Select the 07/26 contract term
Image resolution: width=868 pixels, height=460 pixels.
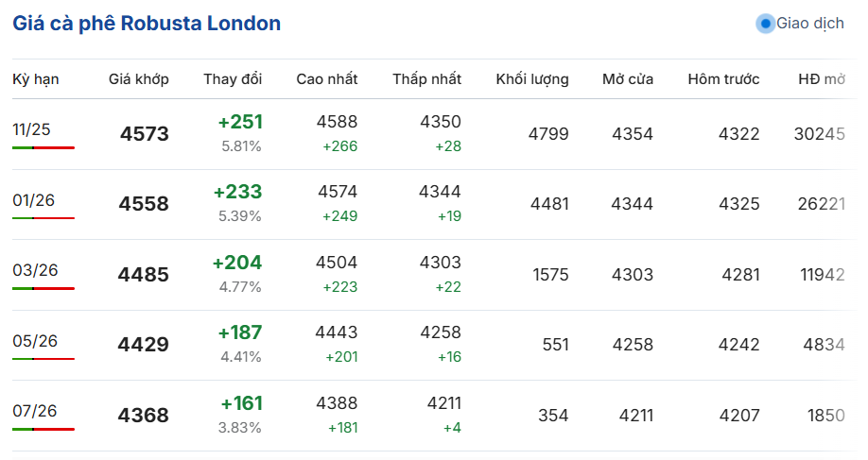pyautogui.click(x=35, y=411)
